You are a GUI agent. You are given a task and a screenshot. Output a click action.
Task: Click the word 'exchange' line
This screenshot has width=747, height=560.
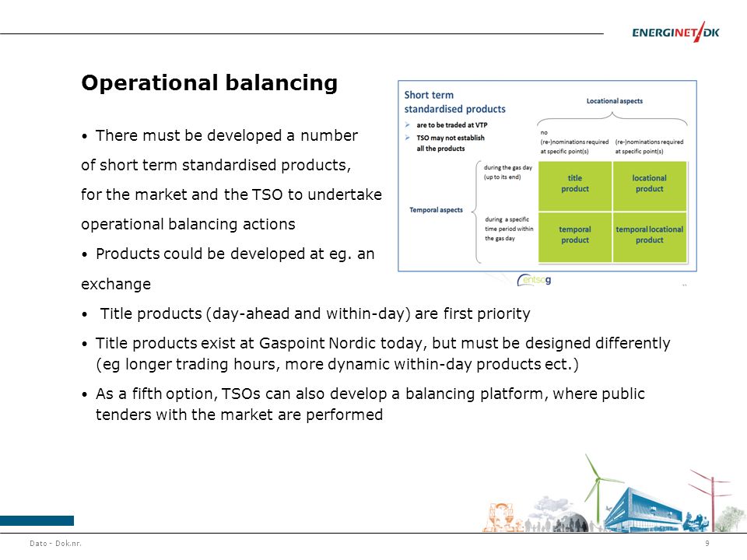coord(116,285)
